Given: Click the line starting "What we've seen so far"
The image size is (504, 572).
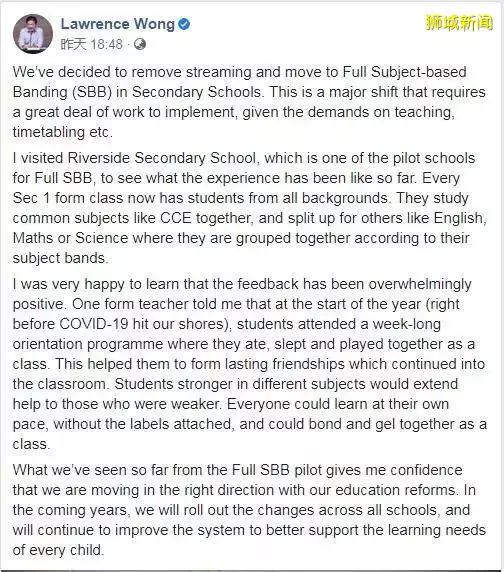Looking at the screenshot, I should click(x=237, y=470).
